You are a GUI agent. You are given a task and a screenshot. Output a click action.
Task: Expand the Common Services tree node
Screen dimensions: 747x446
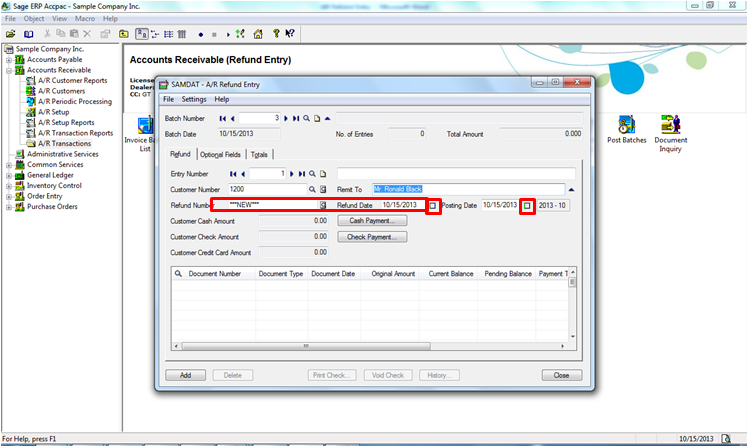pos(9,165)
